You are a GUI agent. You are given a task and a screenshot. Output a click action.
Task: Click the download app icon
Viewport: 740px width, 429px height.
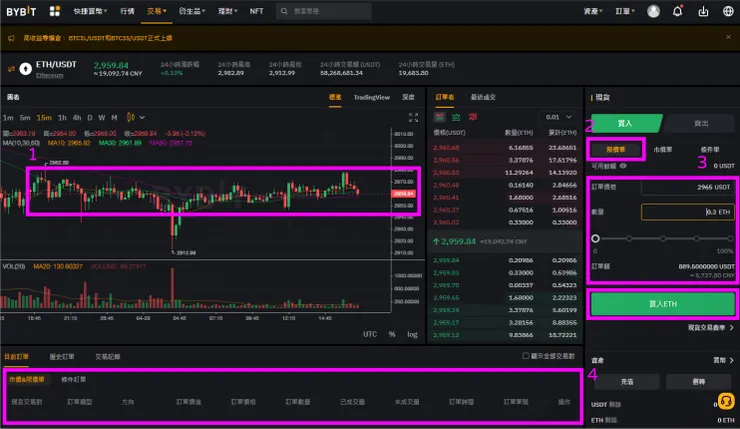click(x=703, y=11)
